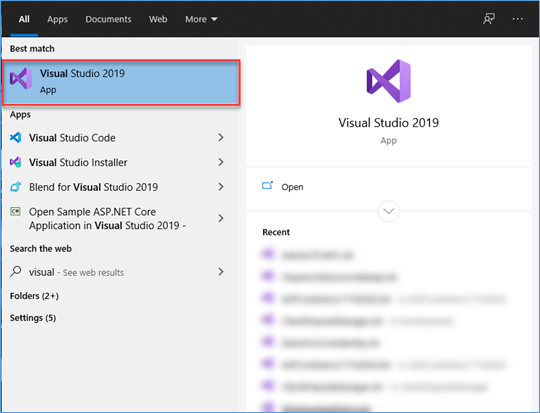Click the large Visual Studio 2019 logo in preview
This screenshot has height=413, width=540.
pos(388,81)
